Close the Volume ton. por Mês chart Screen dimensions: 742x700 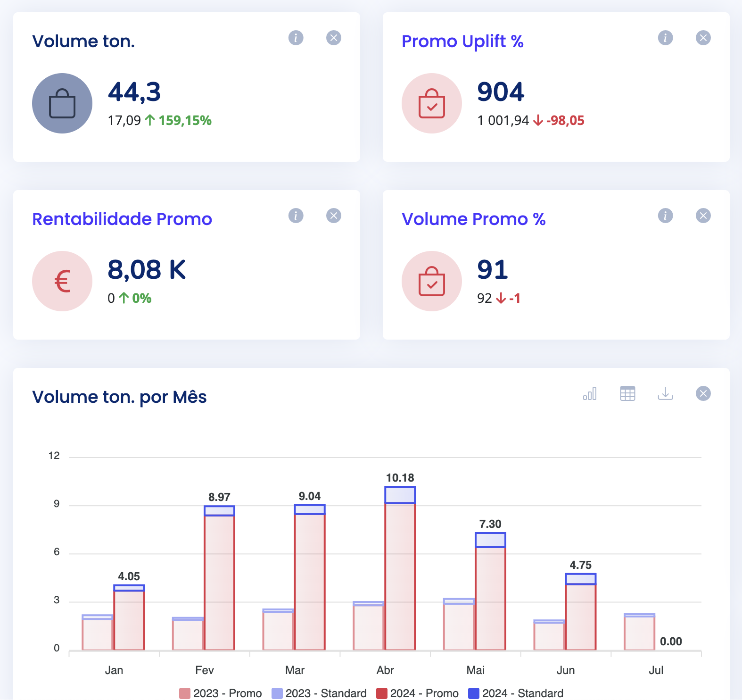pos(703,393)
